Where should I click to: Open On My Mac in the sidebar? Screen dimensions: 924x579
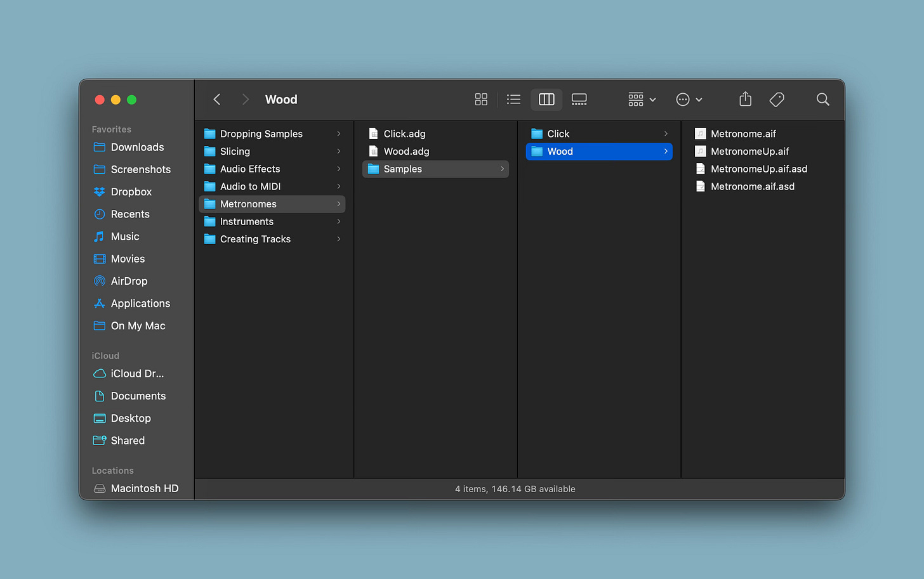[x=137, y=326]
